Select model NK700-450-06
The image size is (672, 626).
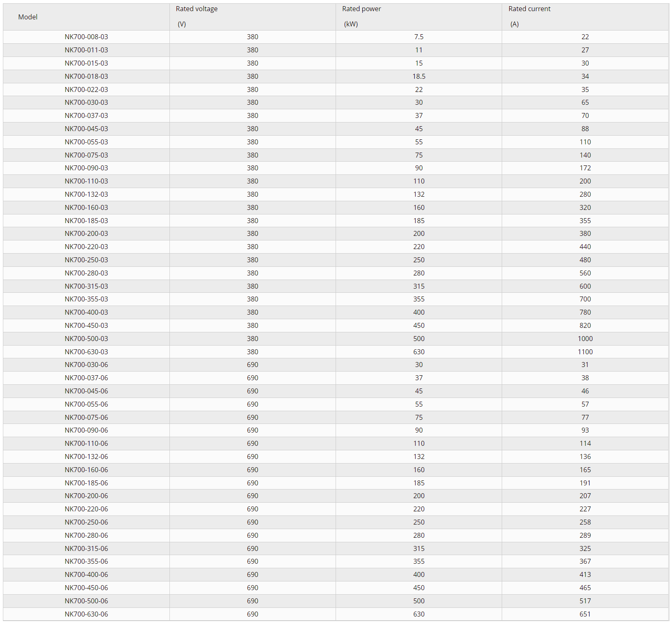pyautogui.click(x=86, y=588)
